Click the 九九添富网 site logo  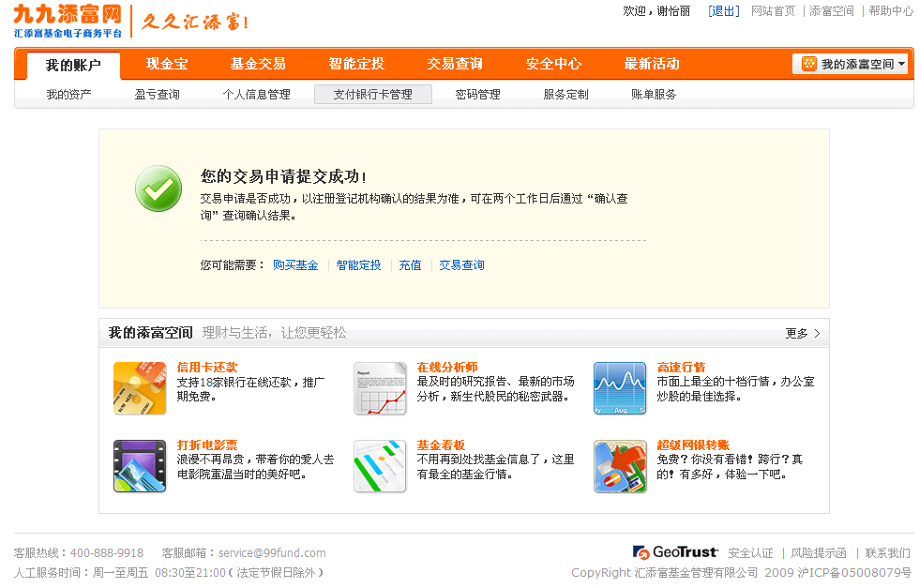click(68, 20)
